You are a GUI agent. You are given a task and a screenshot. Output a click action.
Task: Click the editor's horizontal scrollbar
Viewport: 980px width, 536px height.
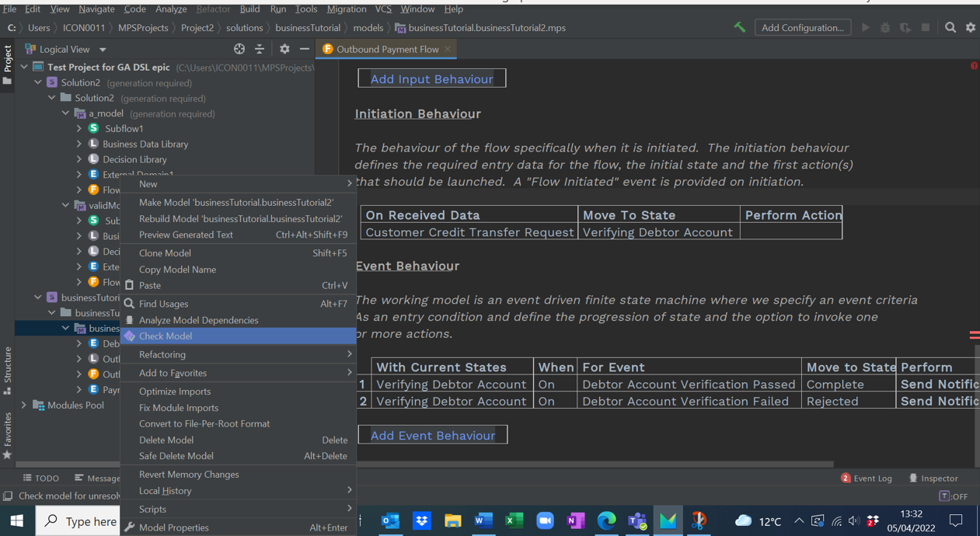tap(591, 464)
